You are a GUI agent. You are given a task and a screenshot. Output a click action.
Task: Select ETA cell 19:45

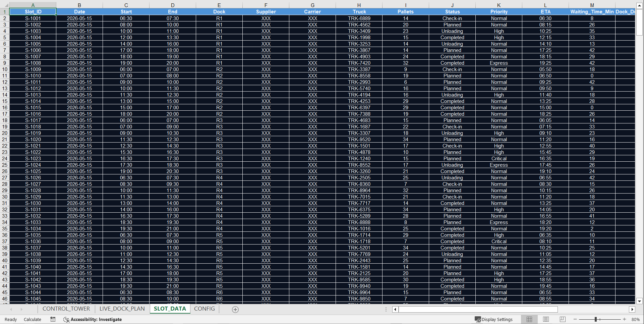(545, 286)
